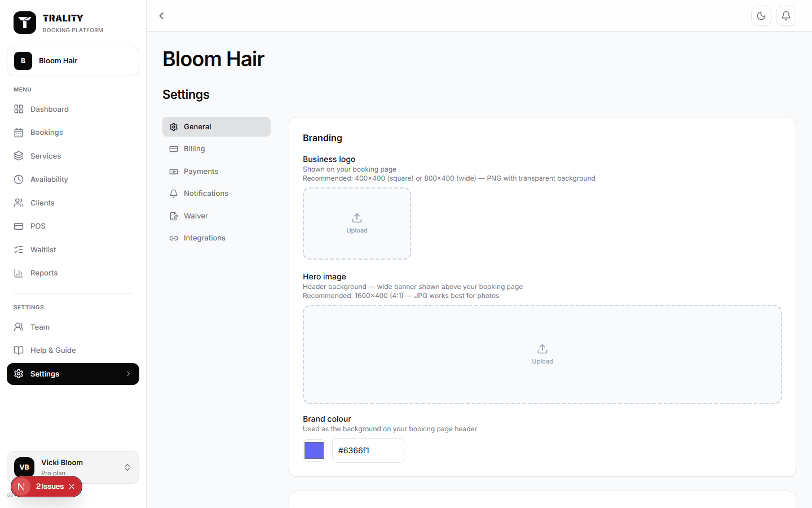
Task: Open Clients from the sidebar
Action: click(73, 203)
